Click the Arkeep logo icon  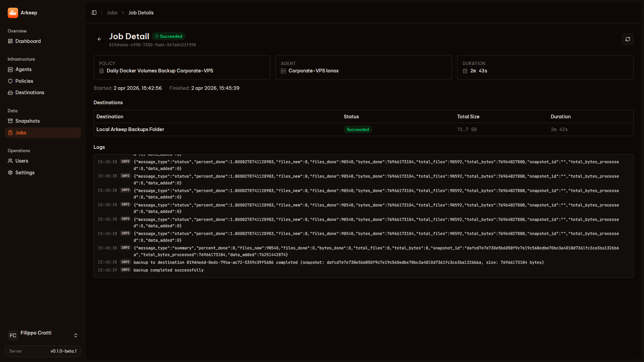click(x=13, y=12)
